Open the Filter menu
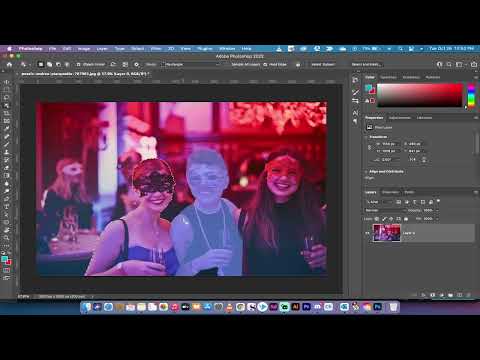 156,49
